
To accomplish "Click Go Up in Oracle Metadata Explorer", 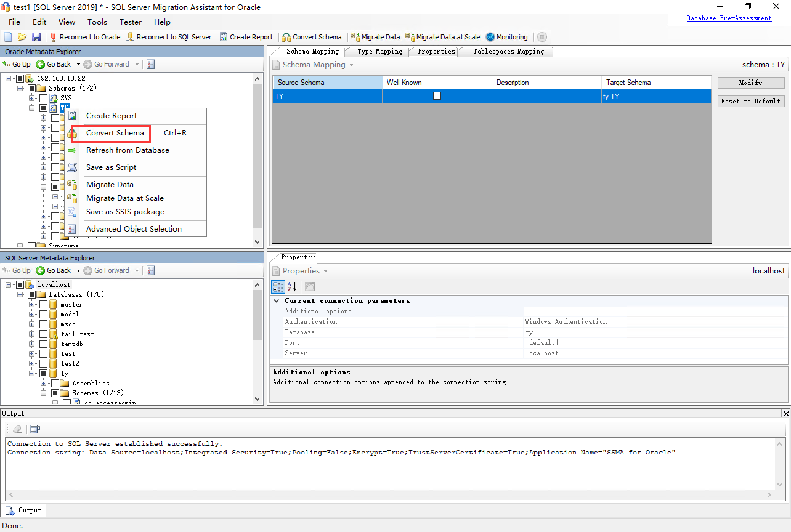I will click(x=17, y=64).
